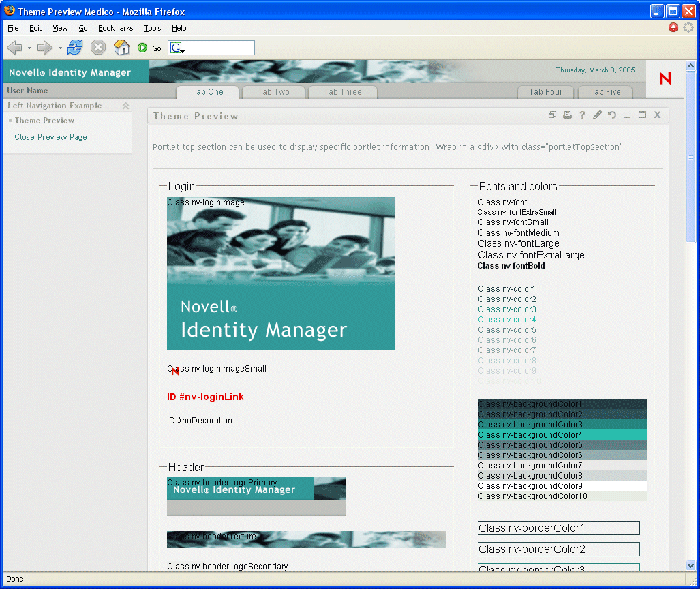Print the Theme Preview portlet

click(x=567, y=115)
